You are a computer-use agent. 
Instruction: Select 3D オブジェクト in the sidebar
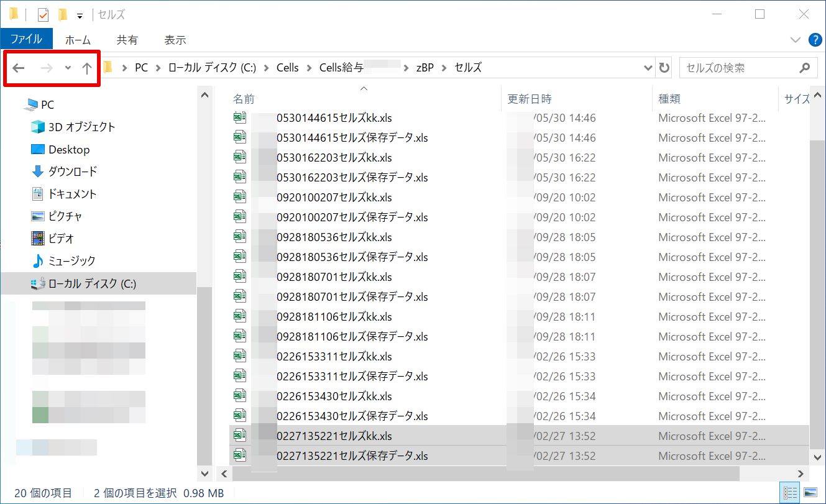click(x=81, y=127)
